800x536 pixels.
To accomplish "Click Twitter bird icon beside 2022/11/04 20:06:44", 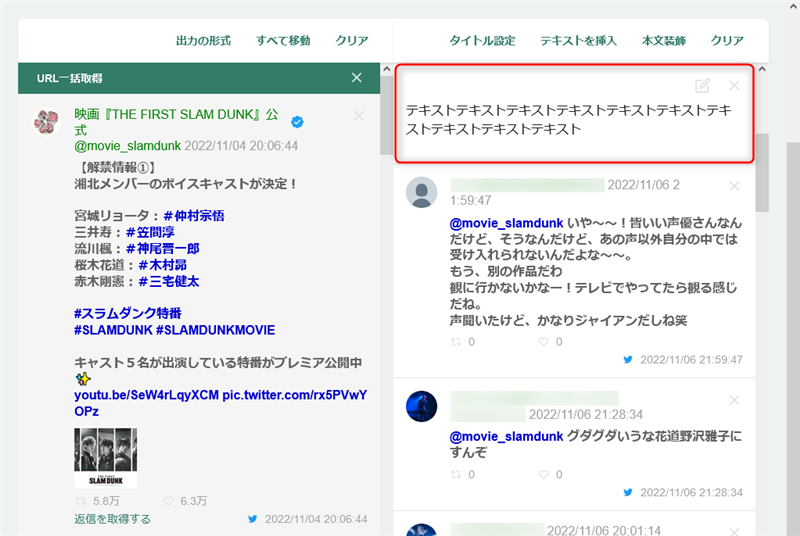I will click(253, 519).
